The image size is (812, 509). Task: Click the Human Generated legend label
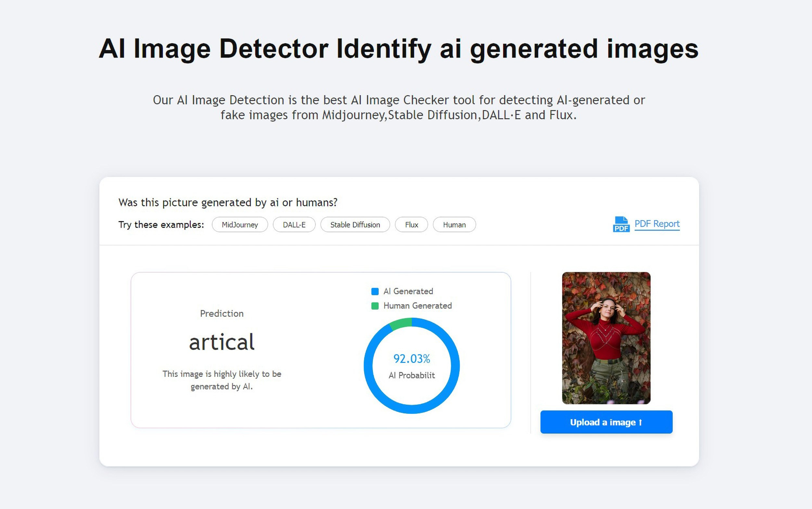(x=417, y=306)
